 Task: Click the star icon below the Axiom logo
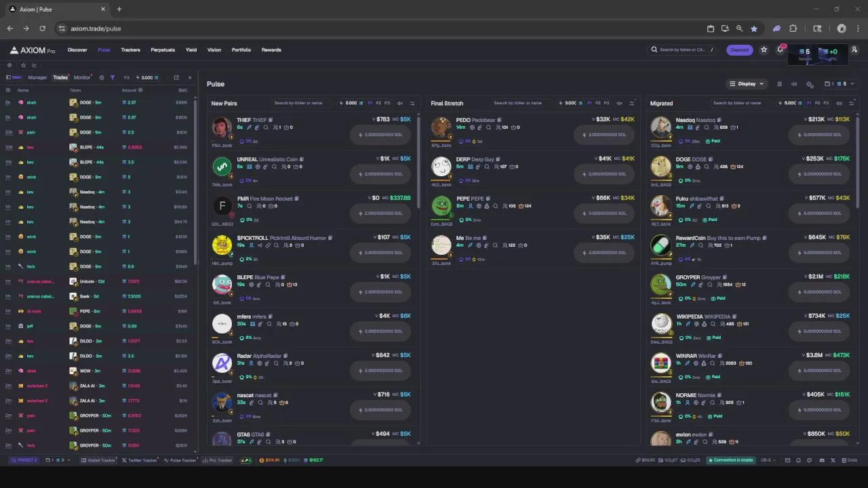click(23, 65)
